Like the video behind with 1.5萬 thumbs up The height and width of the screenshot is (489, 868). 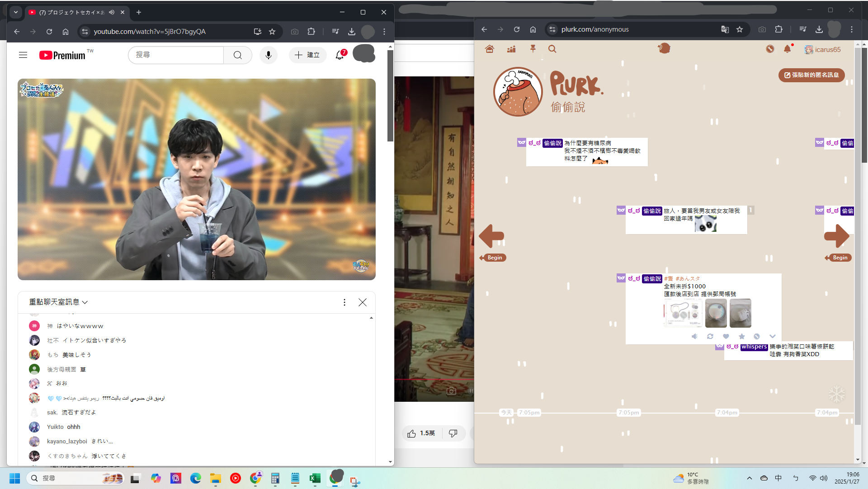coord(422,433)
